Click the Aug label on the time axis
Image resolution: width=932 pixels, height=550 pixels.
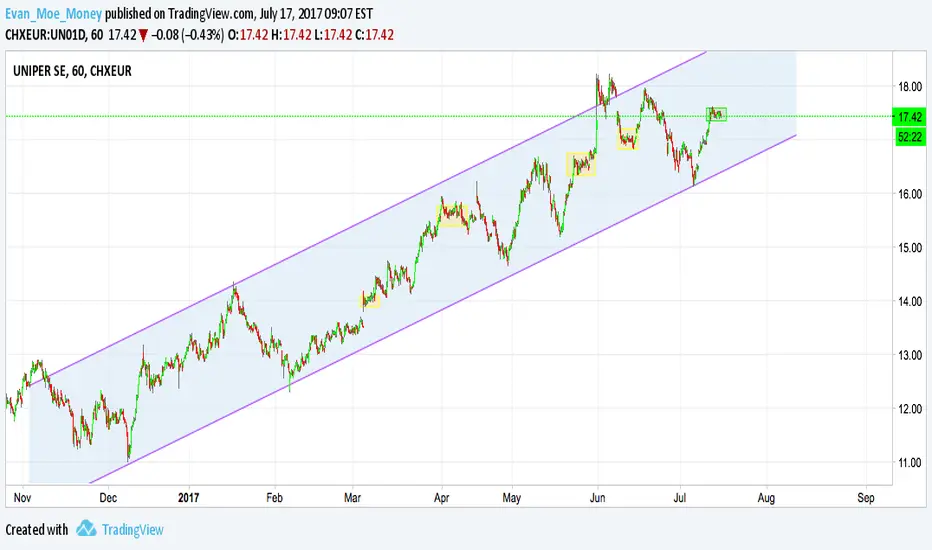click(x=766, y=498)
